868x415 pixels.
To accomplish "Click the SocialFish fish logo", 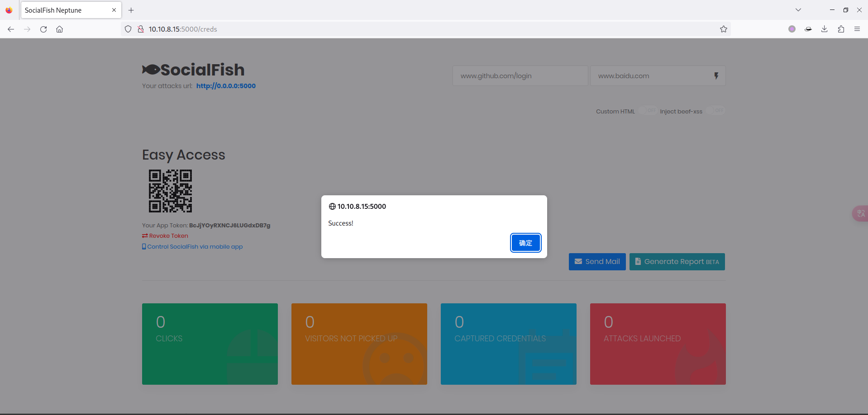I will coord(151,70).
